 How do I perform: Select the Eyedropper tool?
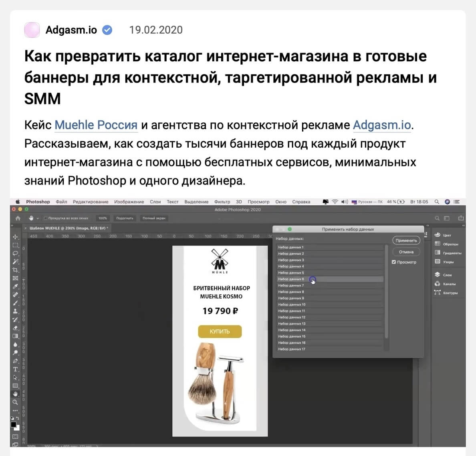(15, 286)
